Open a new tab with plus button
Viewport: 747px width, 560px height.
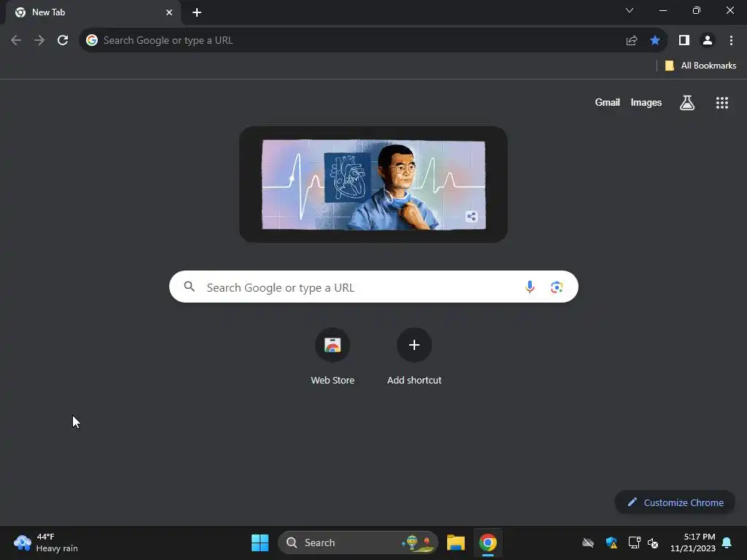(x=197, y=12)
